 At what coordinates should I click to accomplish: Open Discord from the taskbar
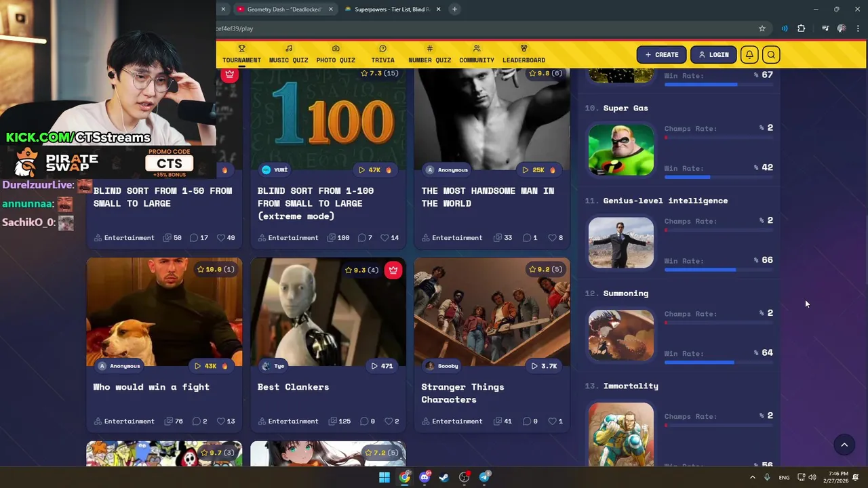425,477
